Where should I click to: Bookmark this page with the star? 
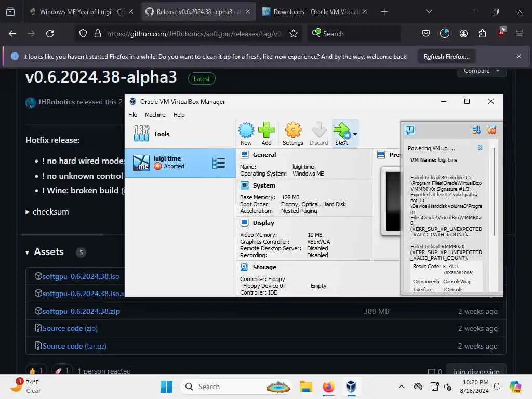pos(294,34)
